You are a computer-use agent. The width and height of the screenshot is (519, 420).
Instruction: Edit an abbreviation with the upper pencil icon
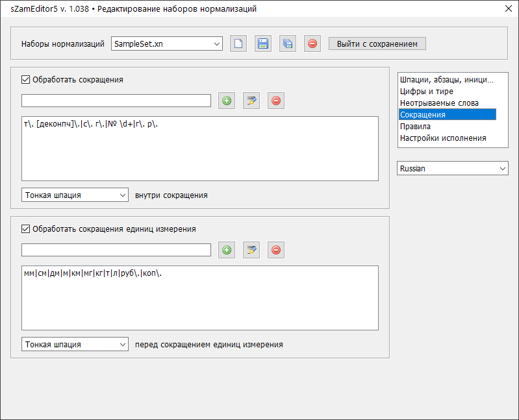[251, 101]
